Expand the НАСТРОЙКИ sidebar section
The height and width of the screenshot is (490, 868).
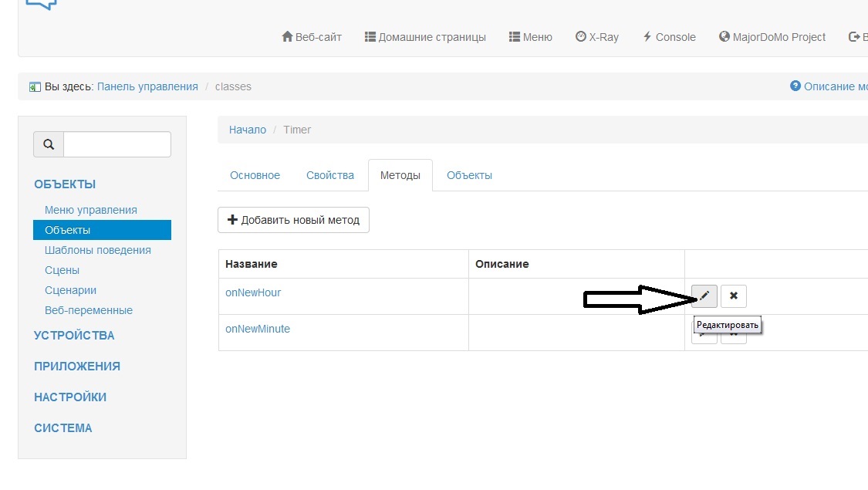[70, 397]
